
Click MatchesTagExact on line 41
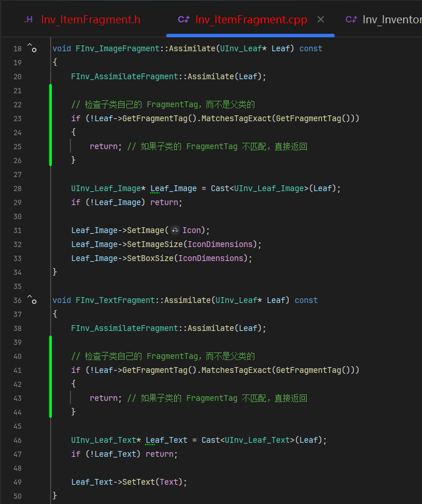236,371
